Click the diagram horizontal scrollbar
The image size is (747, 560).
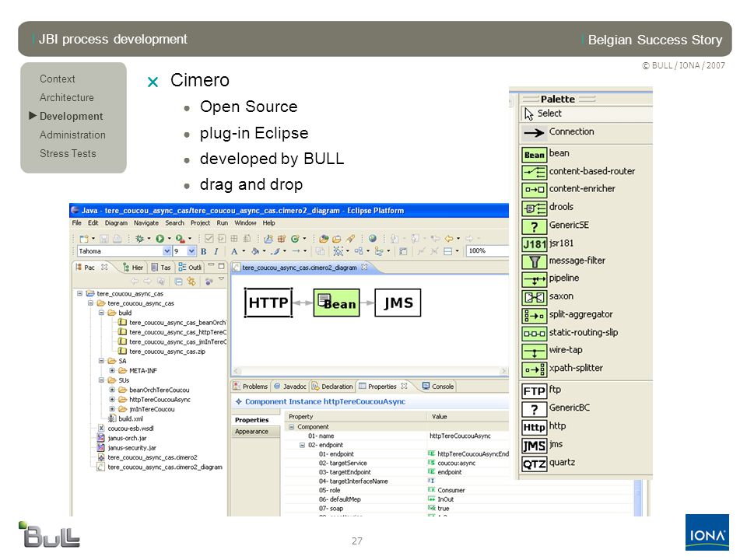pos(370,371)
